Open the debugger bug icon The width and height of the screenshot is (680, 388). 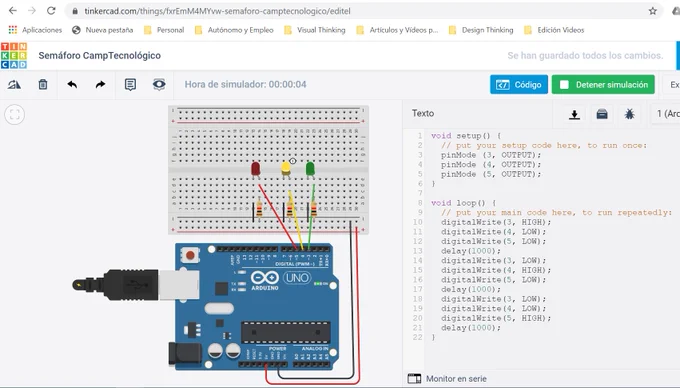coord(629,114)
